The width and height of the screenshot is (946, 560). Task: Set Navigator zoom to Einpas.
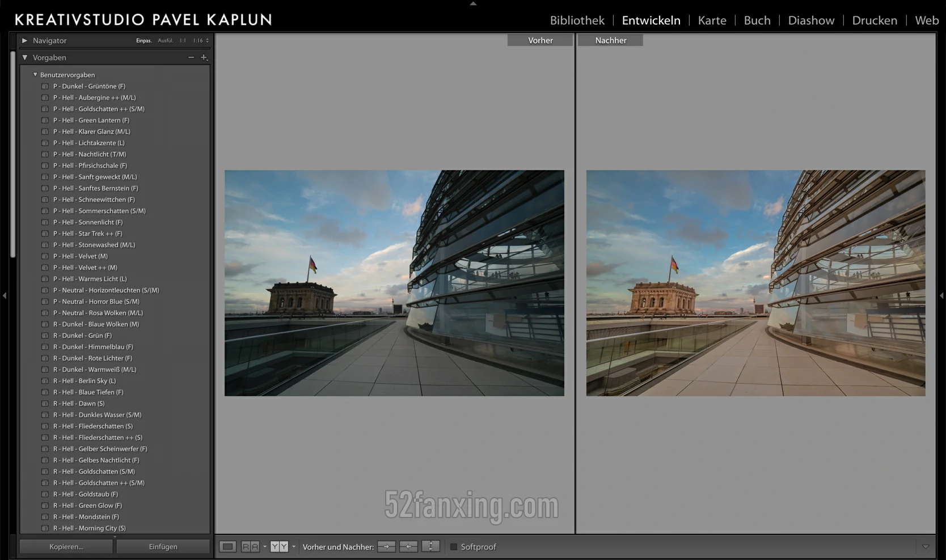click(x=144, y=41)
